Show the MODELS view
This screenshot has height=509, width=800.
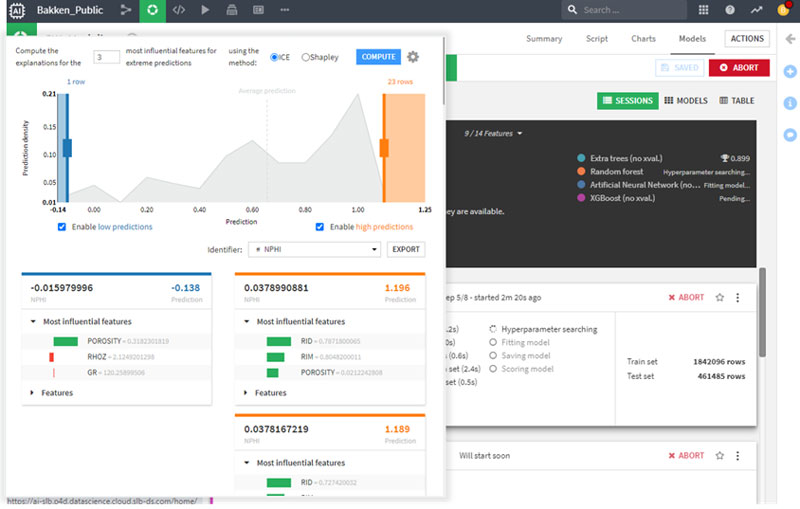(x=686, y=100)
